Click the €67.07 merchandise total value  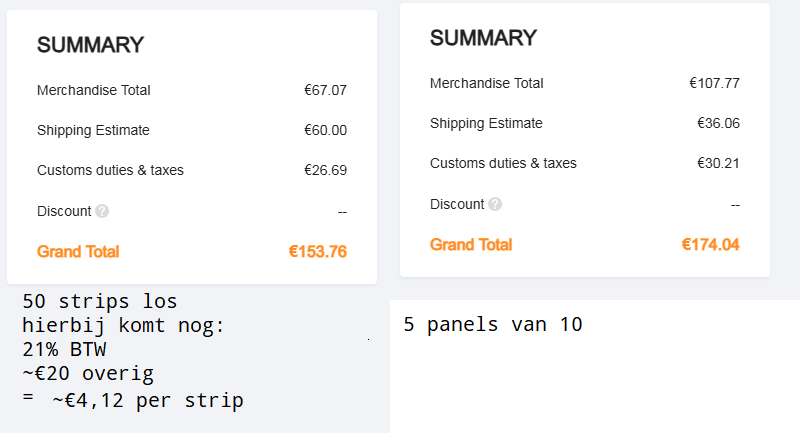pos(325,90)
